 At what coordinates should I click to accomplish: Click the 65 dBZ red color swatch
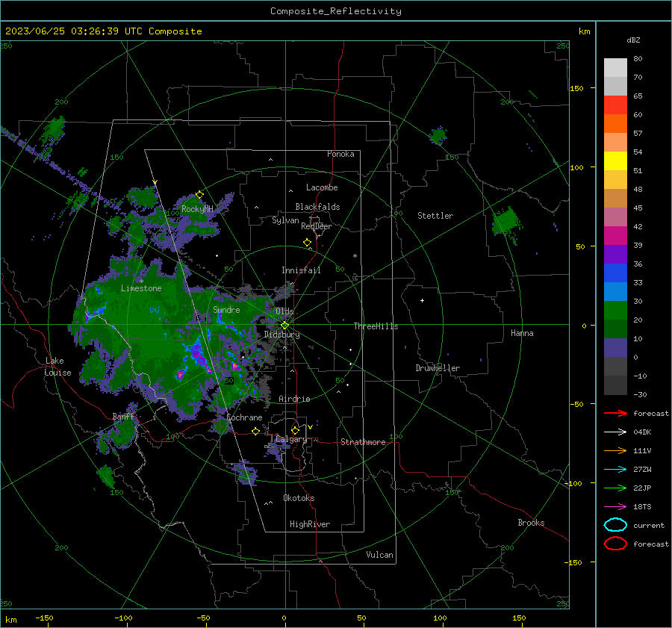click(x=615, y=105)
